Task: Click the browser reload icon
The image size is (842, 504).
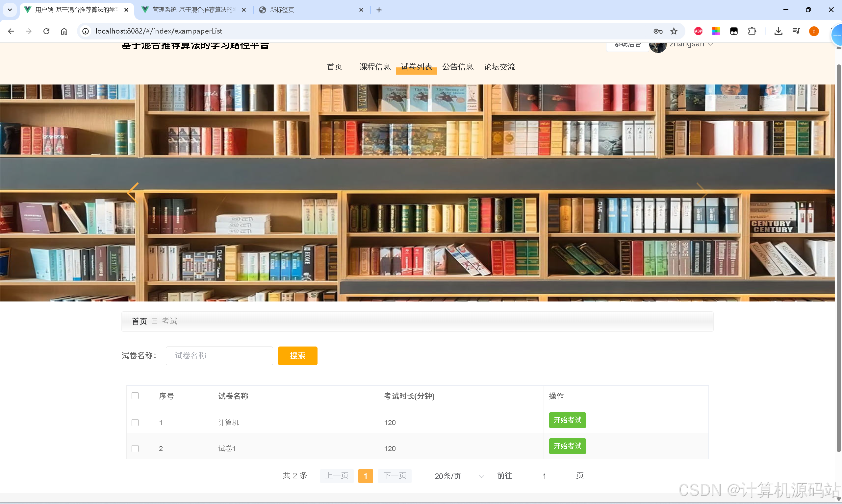Action: (46, 31)
